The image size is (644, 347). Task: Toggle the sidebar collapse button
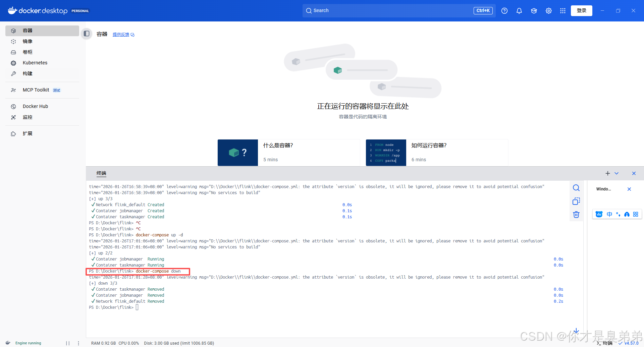[x=87, y=34]
